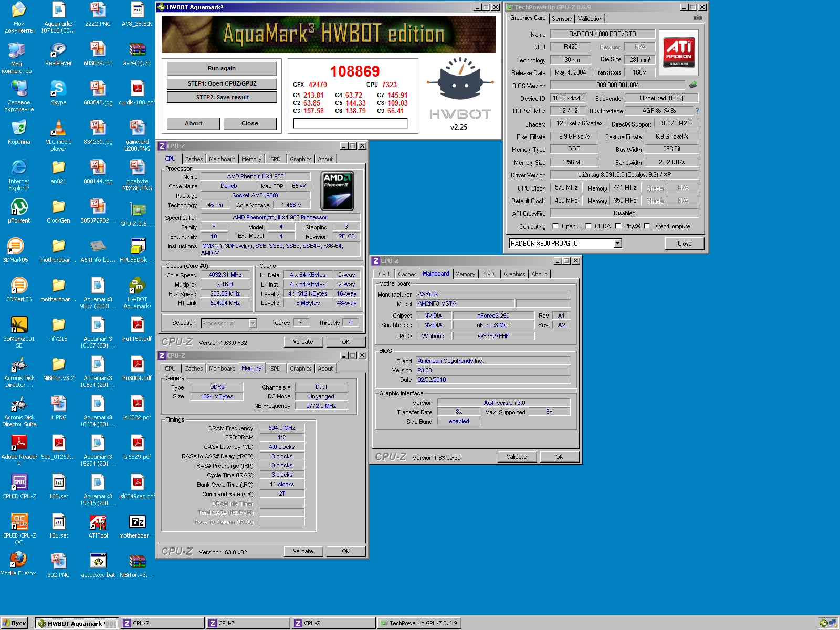The height and width of the screenshot is (630, 840).
Task: Open VLC media player shortcut
Action: 58,128
